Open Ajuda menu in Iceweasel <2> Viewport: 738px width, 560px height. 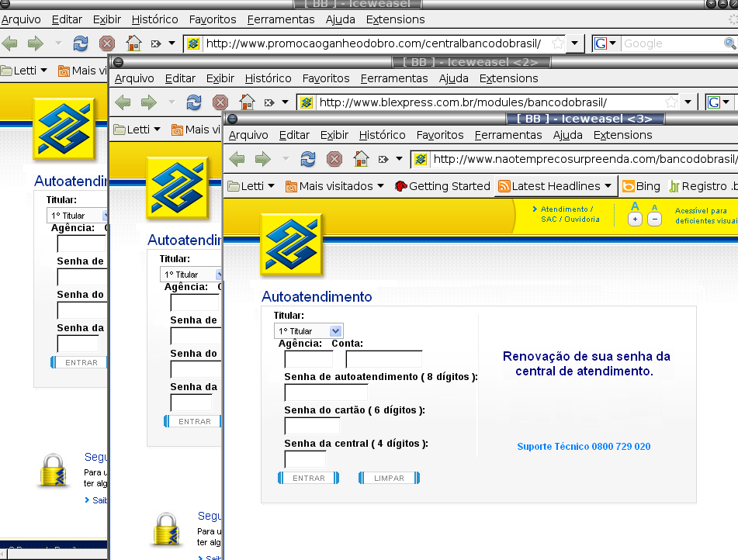pos(454,78)
